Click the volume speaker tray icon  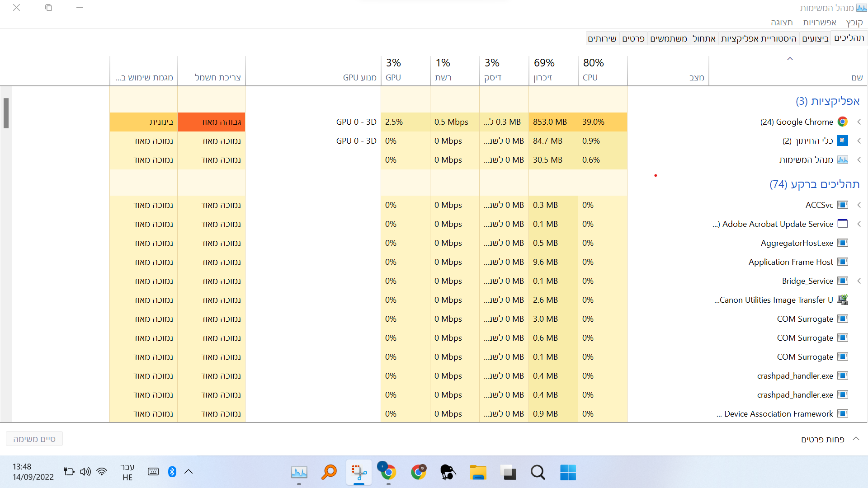(x=85, y=472)
